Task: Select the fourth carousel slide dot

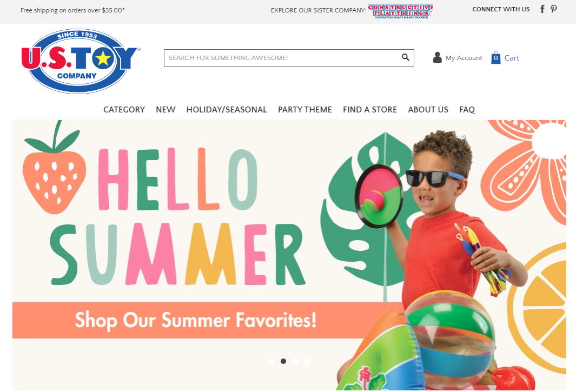Action: pyautogui.click(x=307, y=361)
